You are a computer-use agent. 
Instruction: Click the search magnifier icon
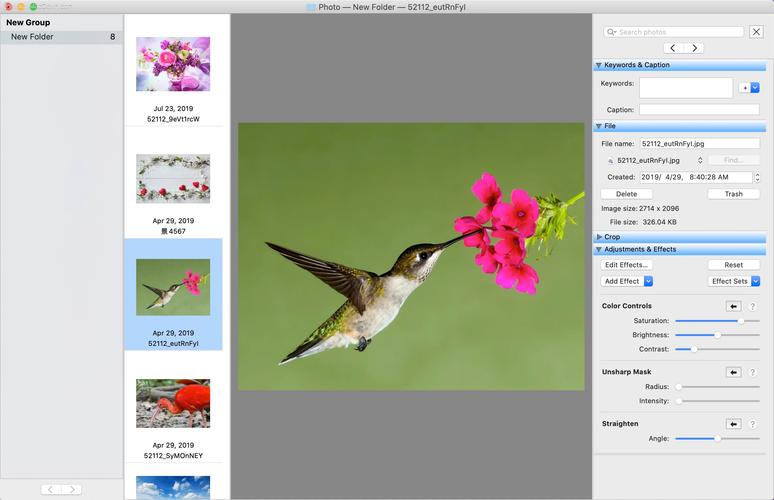tap(612, 32)
